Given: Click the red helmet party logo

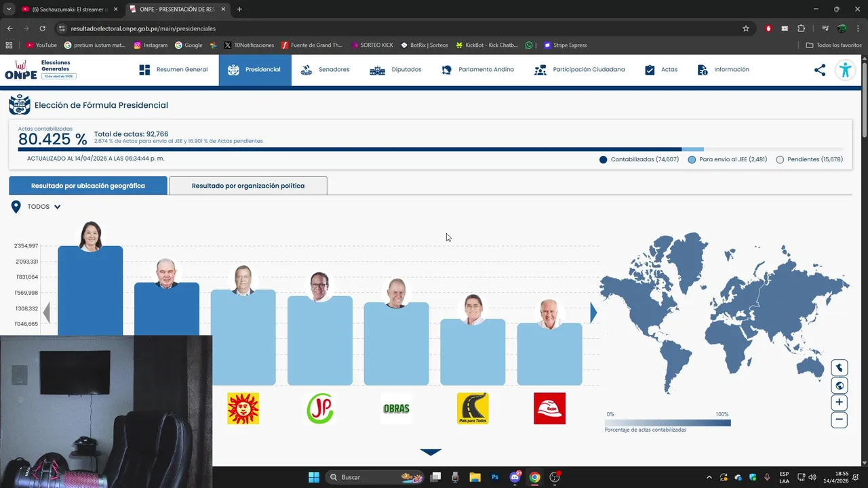Looking at the screenshot, I should [x=549, y=409].
